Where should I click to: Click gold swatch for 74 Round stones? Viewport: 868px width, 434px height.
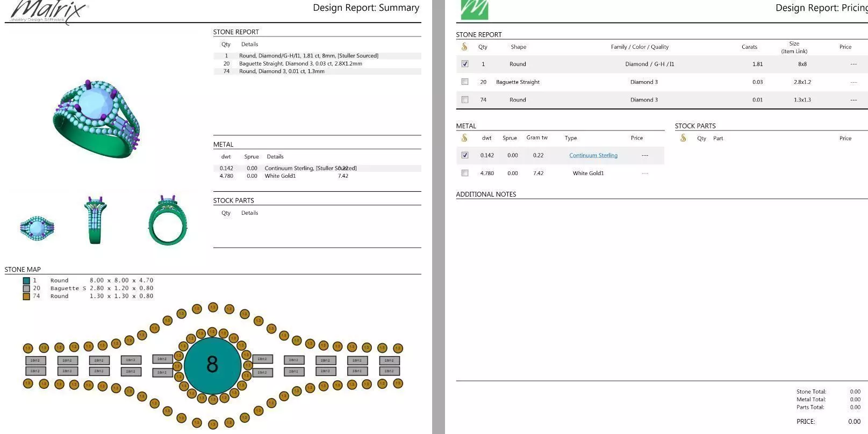tap(26, 296)
